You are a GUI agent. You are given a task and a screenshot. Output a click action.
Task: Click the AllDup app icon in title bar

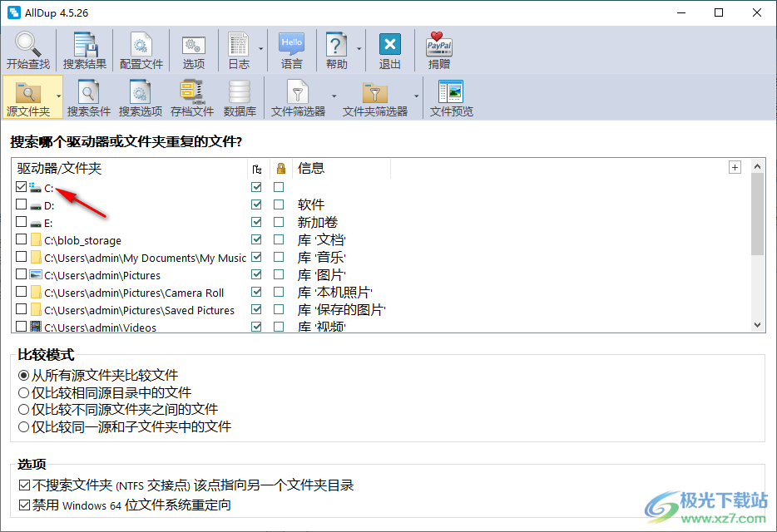14,12
